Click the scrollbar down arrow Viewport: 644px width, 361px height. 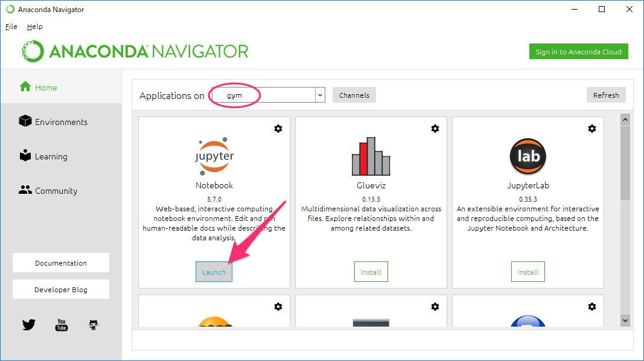(x=625, y=321)
